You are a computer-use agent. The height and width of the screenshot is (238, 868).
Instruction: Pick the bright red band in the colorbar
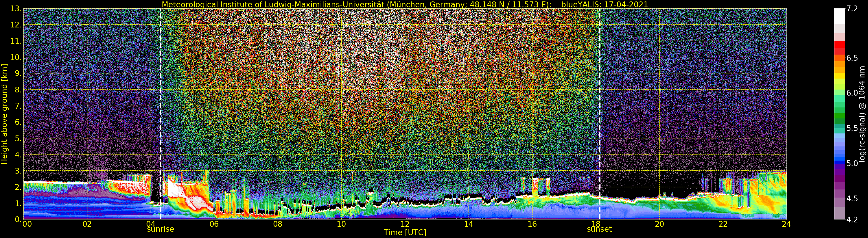pos(839,44)
